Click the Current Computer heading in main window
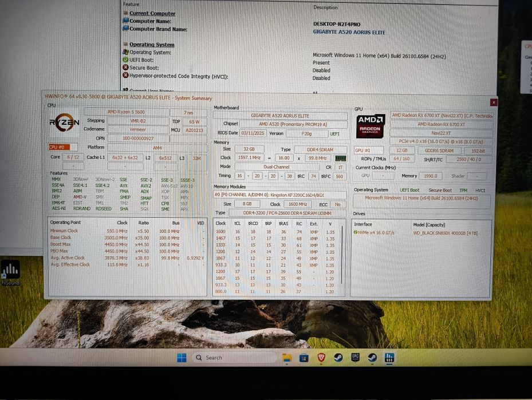 152,13
